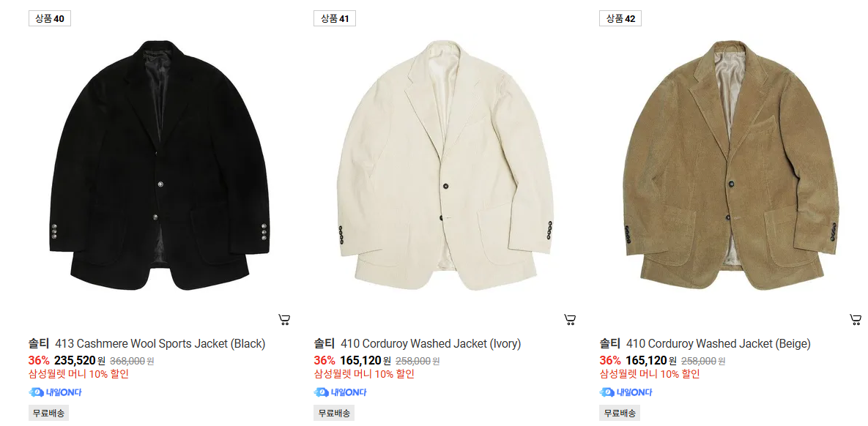Click 무료배송 tag under Beige jacket
Viewport: 868px width, 426px height.
620,413
